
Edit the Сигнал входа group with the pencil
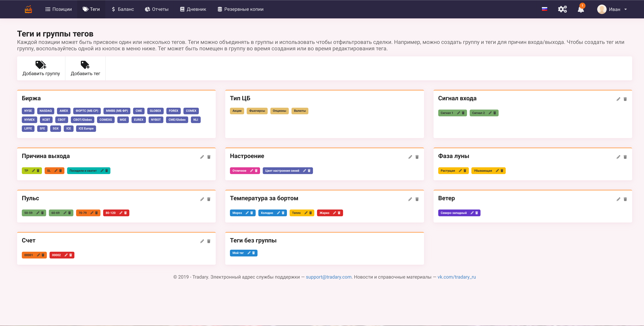pos(618,99)
